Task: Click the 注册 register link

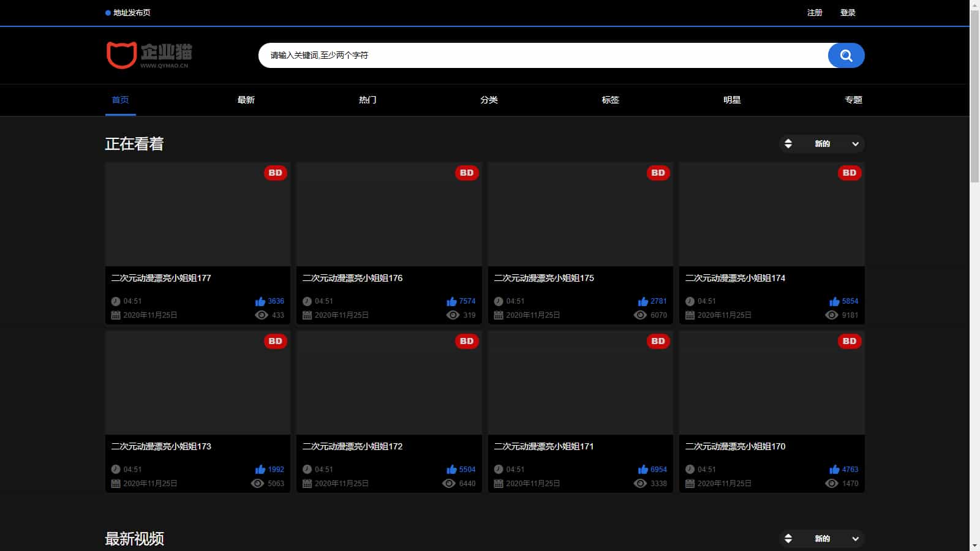Action: point(815,13)
